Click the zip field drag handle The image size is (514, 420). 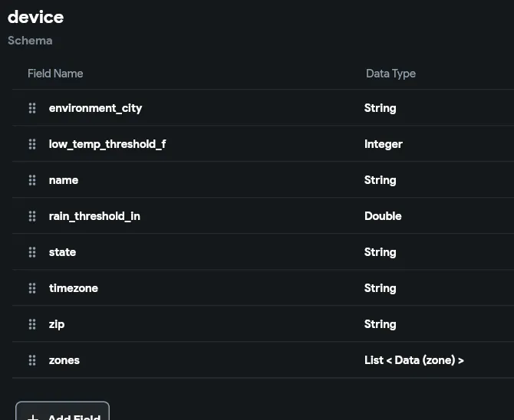click(32, 324)
